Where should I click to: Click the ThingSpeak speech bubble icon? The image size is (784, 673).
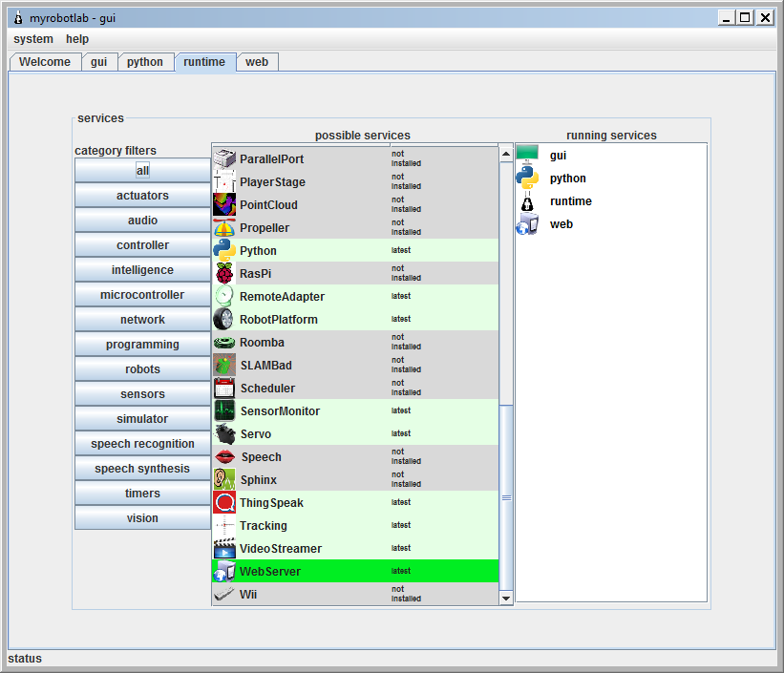(224, 502)
